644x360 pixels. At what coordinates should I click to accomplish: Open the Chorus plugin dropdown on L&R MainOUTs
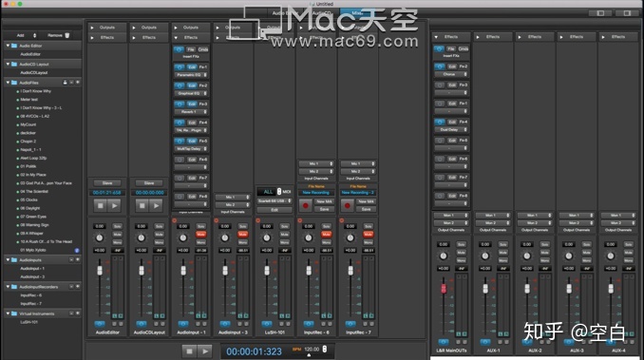click(x=451, y=74)
